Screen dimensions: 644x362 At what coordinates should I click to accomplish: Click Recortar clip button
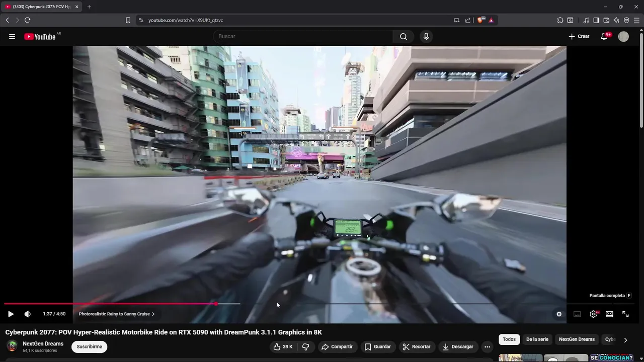coord(417,346)
